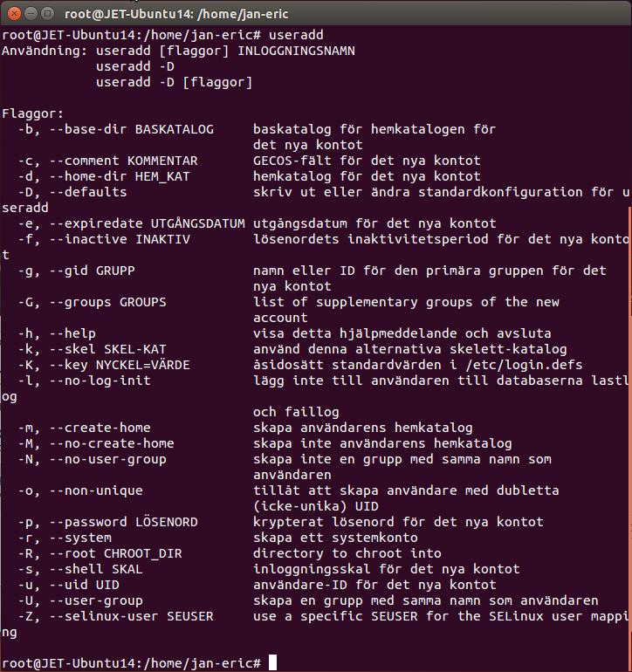632x672 pixels.
Task: Click the '--password LÖSENORD' option
Action: coord(123,522)
